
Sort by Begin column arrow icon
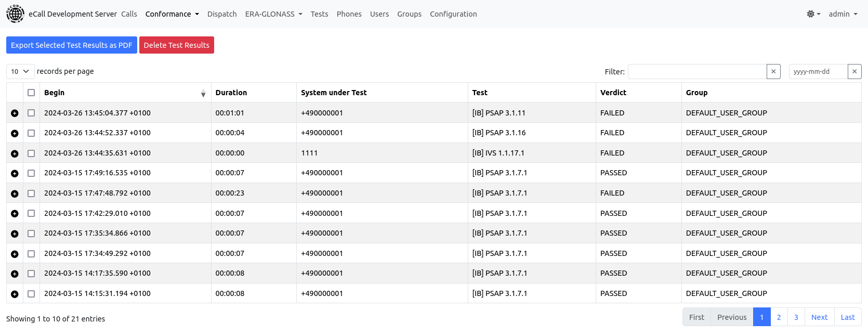203,93
